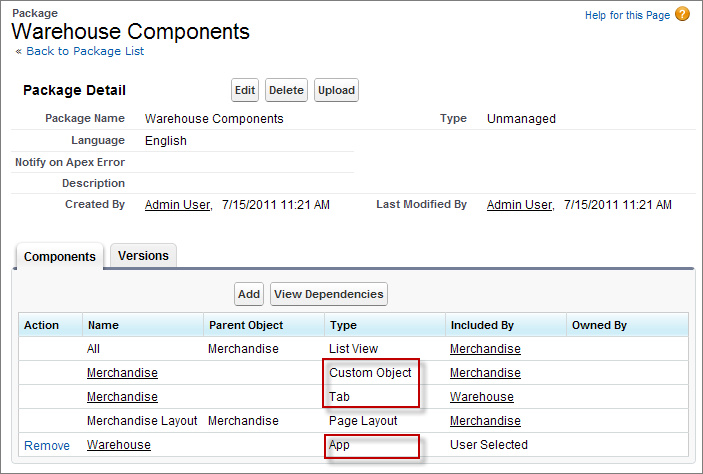Click the Action column header
Viewport: 703px width, 474px height.
point(51,325)
